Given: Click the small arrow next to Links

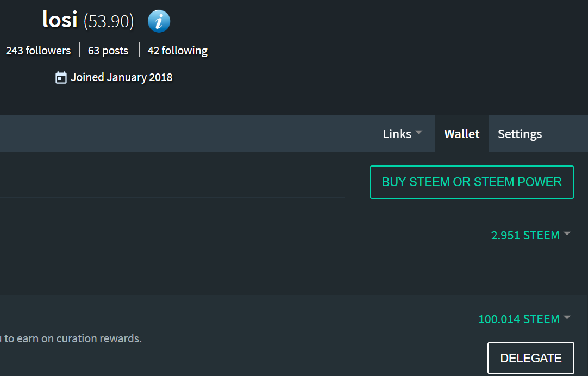Looking at the screenshot, I should tap(418, 133).
